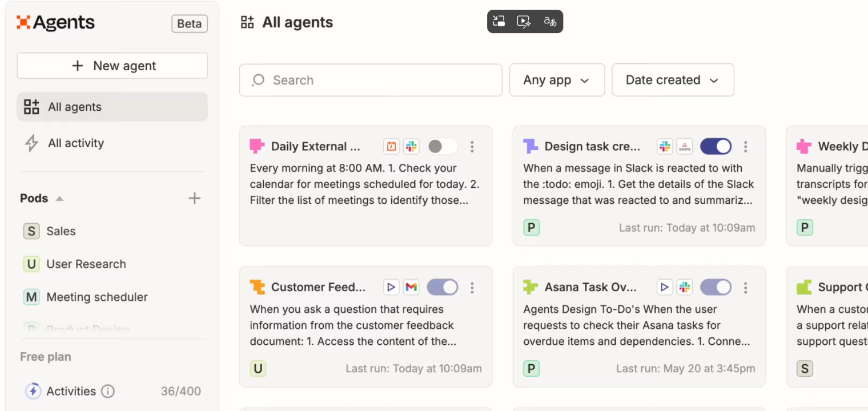868x411 pixels.
Task: Open the Slack app icon on Design task card
Action: pos(664,146)
